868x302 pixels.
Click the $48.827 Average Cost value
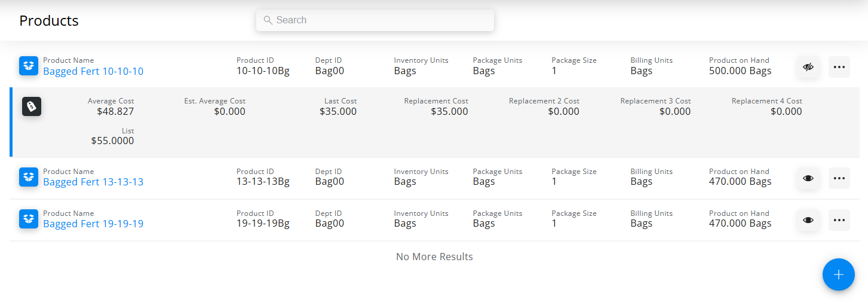click(115, 111)
